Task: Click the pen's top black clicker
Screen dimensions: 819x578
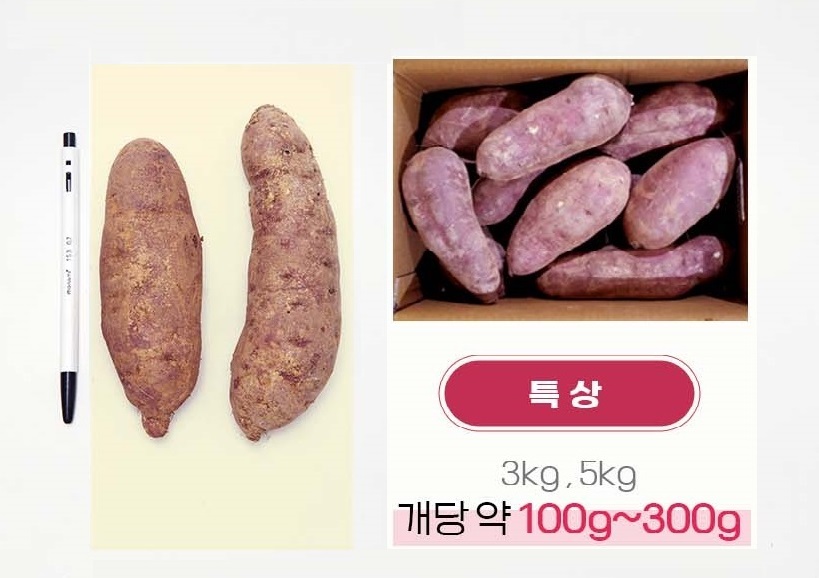Action: (x=69, y=139)
